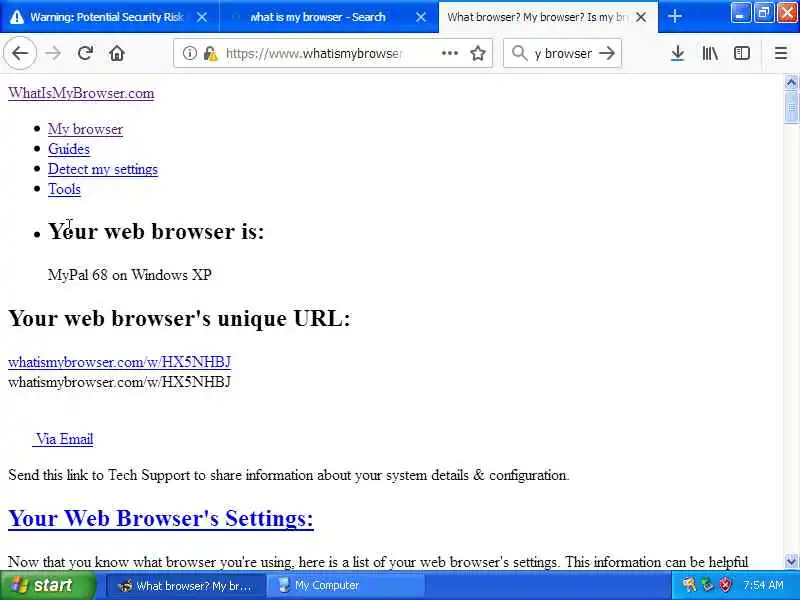Click 'Your web browser's unique URL:' heading
The height and width of the screenshot is (600, 800).
(x=180, y=318)
